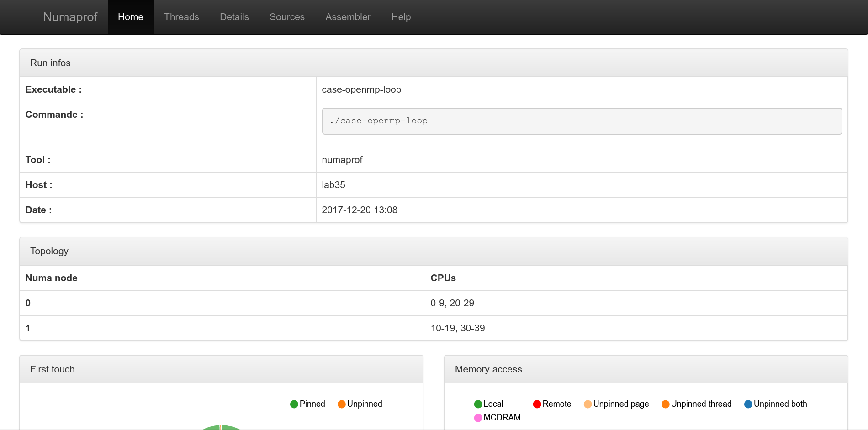Click the Topology panel header

point(434,251)
